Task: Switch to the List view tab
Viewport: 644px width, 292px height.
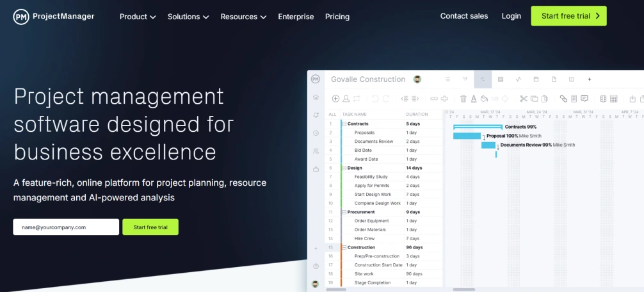Action: (447, 79)
